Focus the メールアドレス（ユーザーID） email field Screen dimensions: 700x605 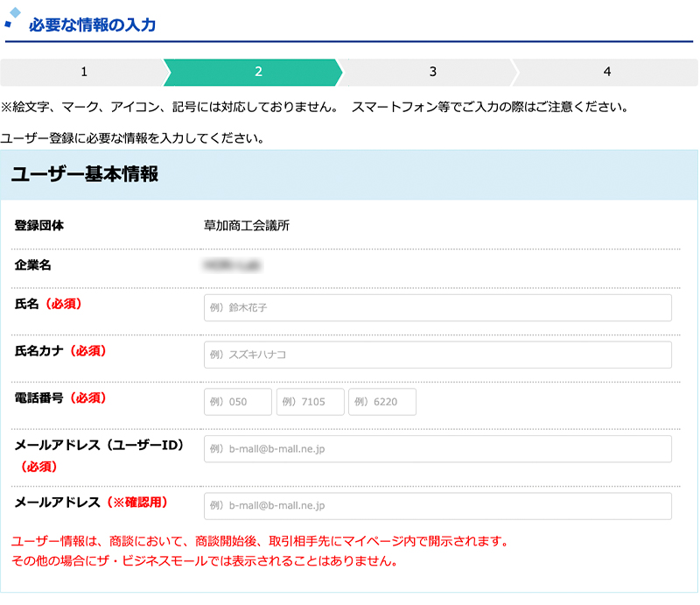tap(437, 449)
